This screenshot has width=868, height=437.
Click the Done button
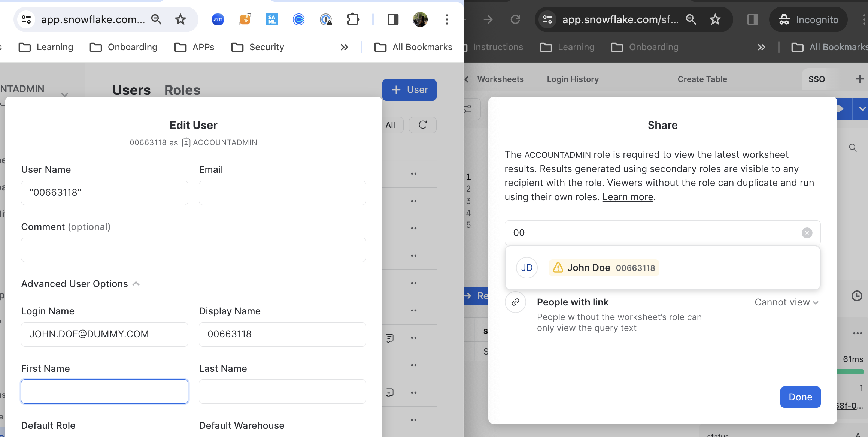800,397
